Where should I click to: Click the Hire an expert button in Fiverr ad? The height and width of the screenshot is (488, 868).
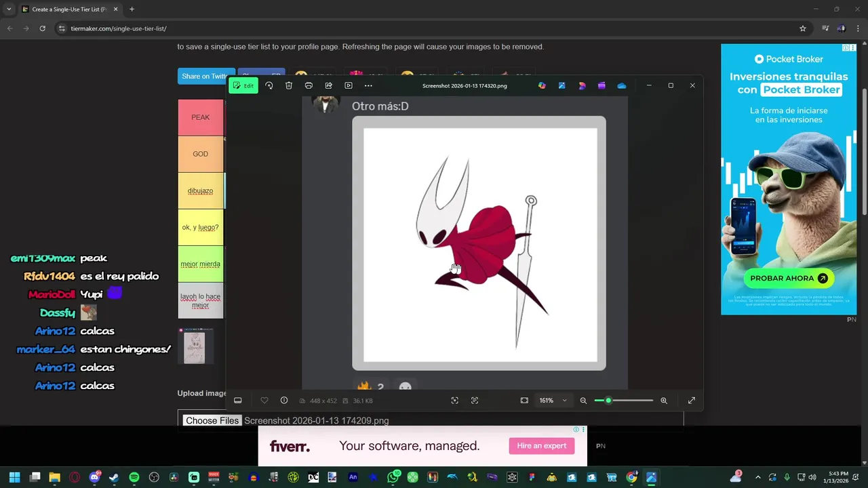542,446
